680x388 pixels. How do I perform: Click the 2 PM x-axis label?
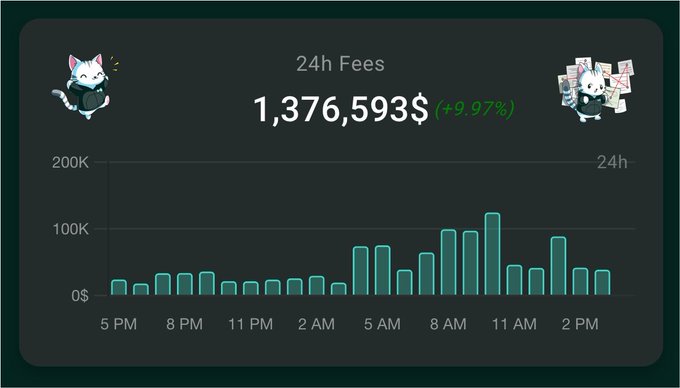tap(580, 324)
